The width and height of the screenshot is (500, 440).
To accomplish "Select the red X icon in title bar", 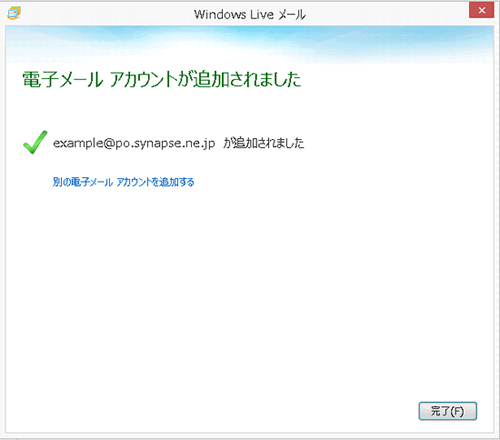I will tap(481, 10).
